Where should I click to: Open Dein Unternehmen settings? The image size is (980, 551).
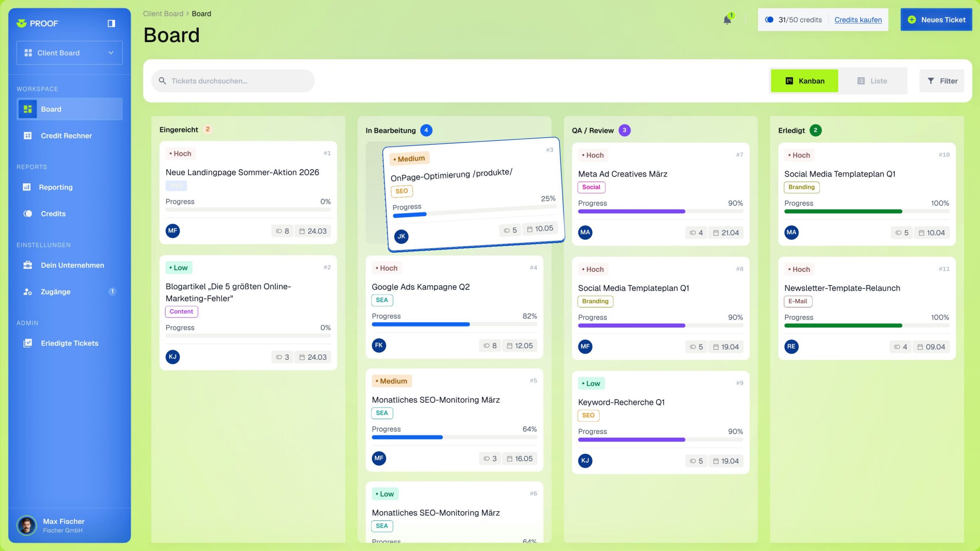point(69,265)
